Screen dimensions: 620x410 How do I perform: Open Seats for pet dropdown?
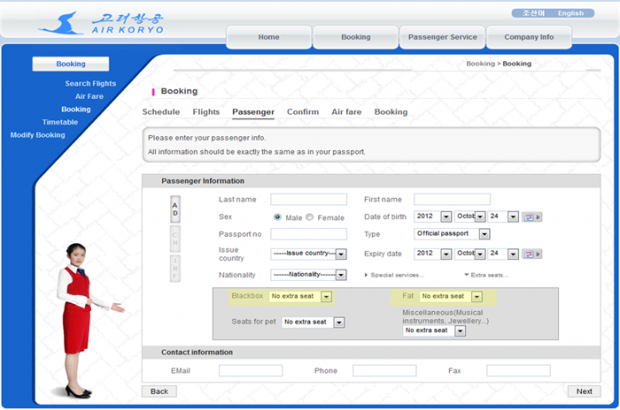pyautogui.click(x=313, y=322)
